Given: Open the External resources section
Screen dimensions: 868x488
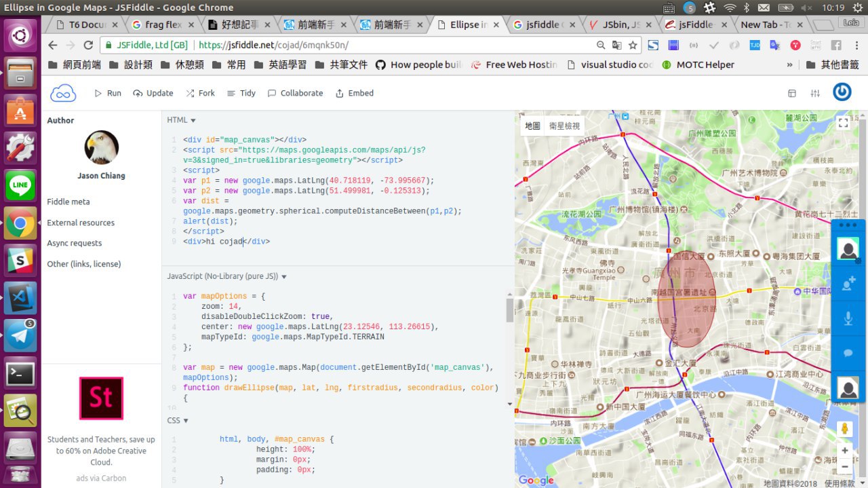Looking at the screenshot, I should pos(81,223).
